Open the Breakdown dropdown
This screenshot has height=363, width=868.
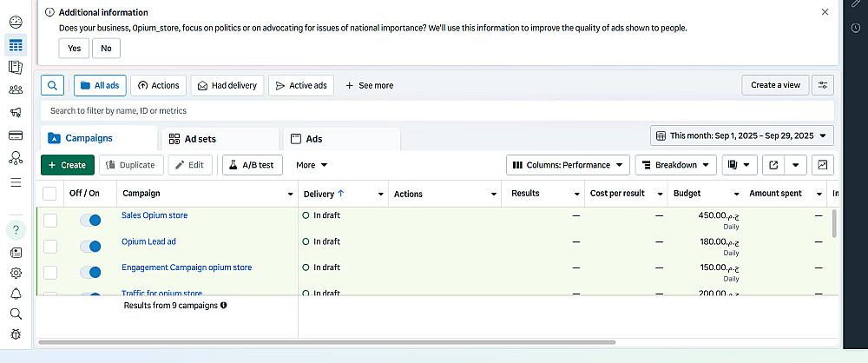coord(675,164)
